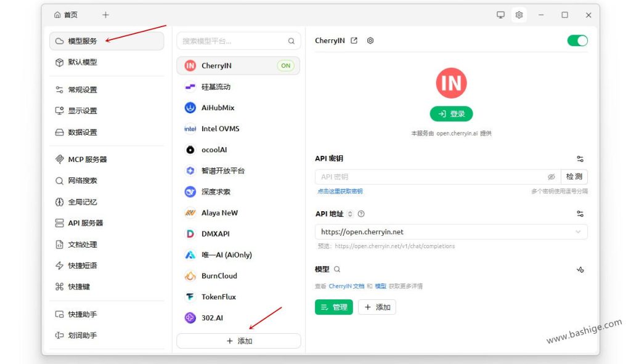Click the 快捷短语 lightning icon in the sidebar

point(59,265)
